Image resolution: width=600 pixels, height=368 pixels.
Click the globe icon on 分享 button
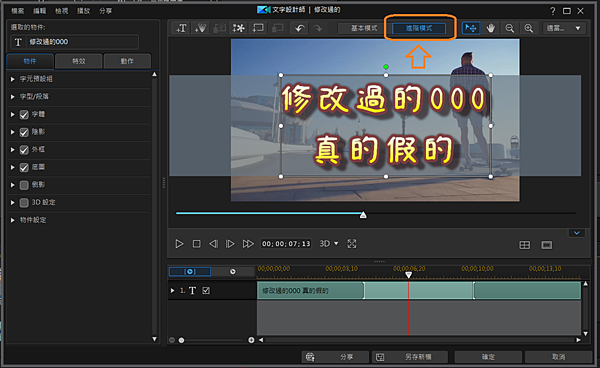[310, 357]
